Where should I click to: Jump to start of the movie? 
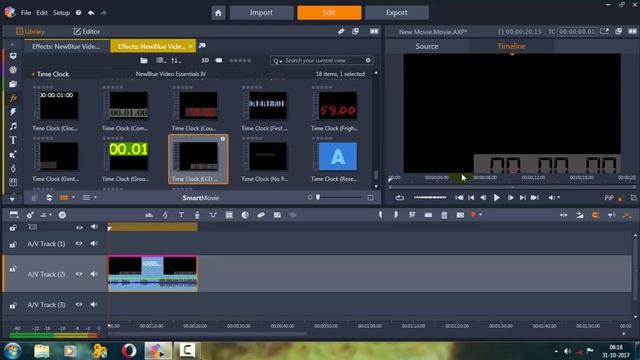tap(459, 198)
